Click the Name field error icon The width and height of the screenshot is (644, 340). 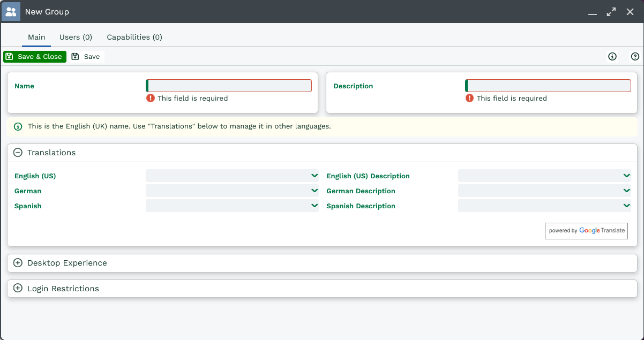(x=151, y=98)
